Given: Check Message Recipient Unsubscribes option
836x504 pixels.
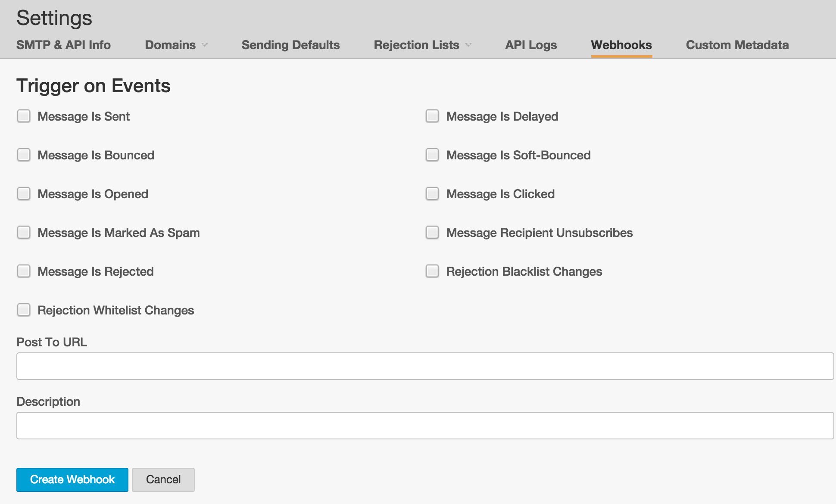Looking at the screenshot, I should (x=432, y=233).
